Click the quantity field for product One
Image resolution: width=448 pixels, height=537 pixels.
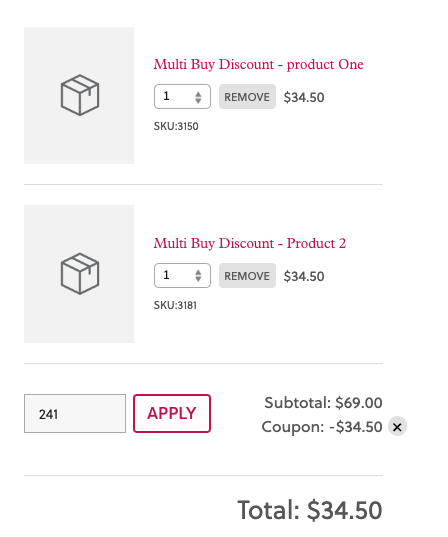click(182, 97)
